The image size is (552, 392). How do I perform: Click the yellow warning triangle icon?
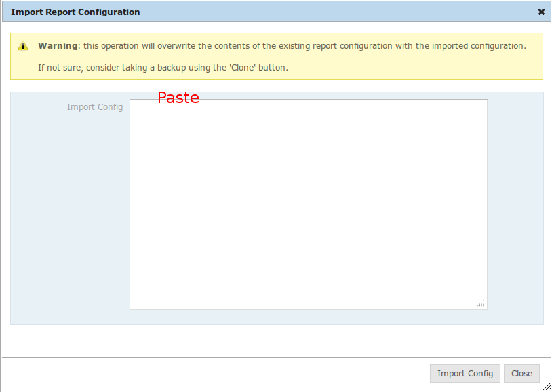[24, 46]
